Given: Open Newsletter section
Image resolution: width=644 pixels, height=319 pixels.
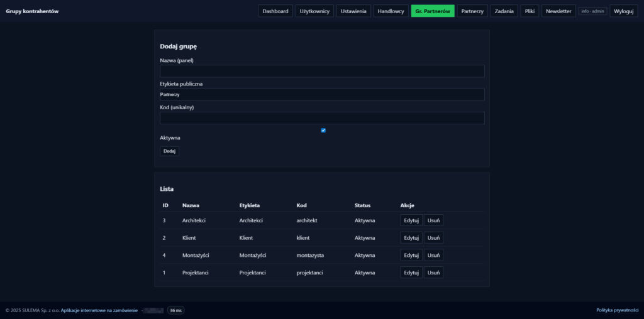Looking at the screenshot, I should click(558, 11).
